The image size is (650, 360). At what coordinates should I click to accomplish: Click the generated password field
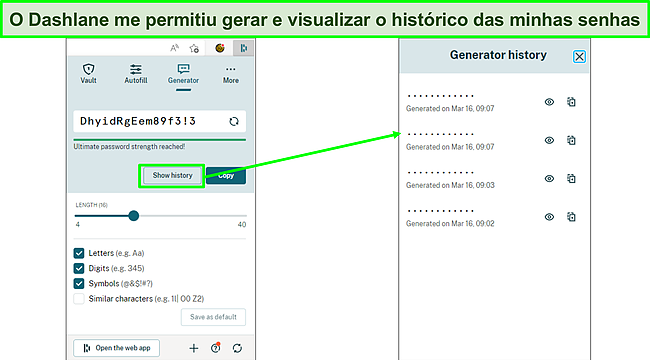[160, 121]
